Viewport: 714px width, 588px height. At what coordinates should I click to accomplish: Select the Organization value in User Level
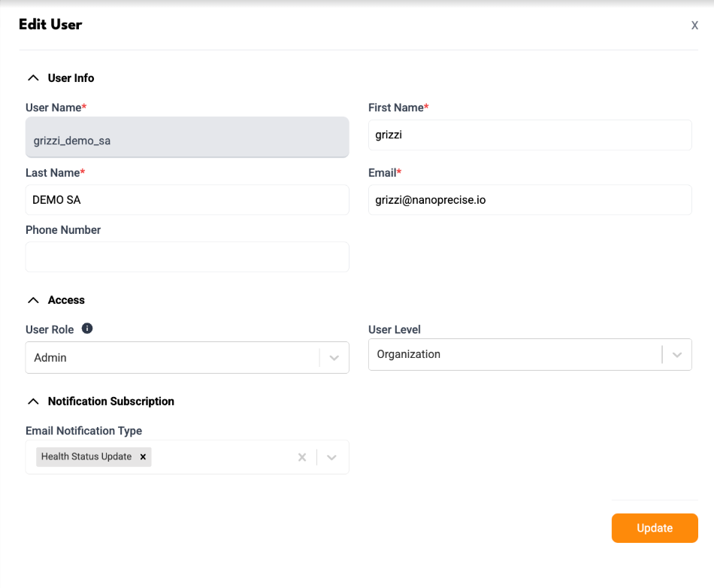(408, 354)
